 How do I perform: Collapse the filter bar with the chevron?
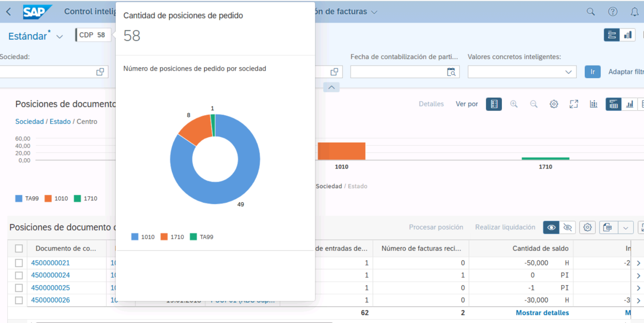coord(331,87)
